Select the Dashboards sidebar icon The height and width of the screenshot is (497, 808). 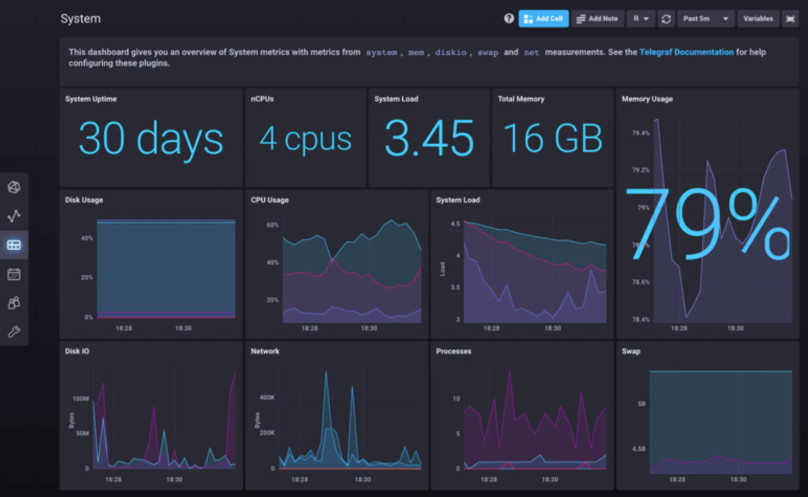15,245
